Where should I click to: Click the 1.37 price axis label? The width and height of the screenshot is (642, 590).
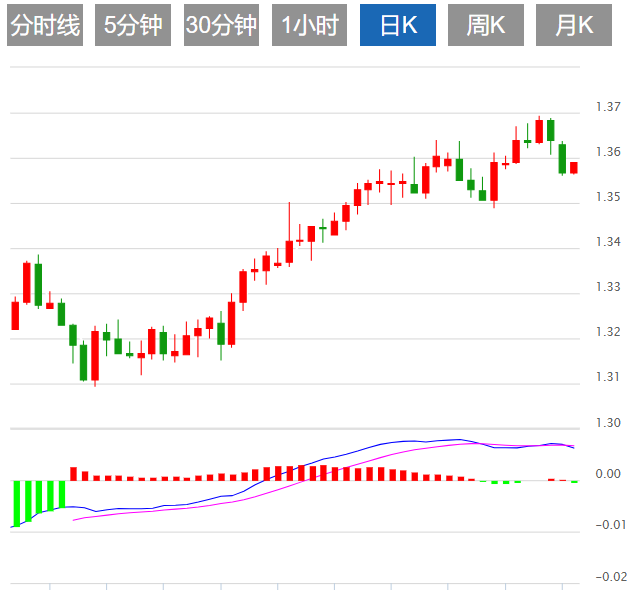[608, 107]
